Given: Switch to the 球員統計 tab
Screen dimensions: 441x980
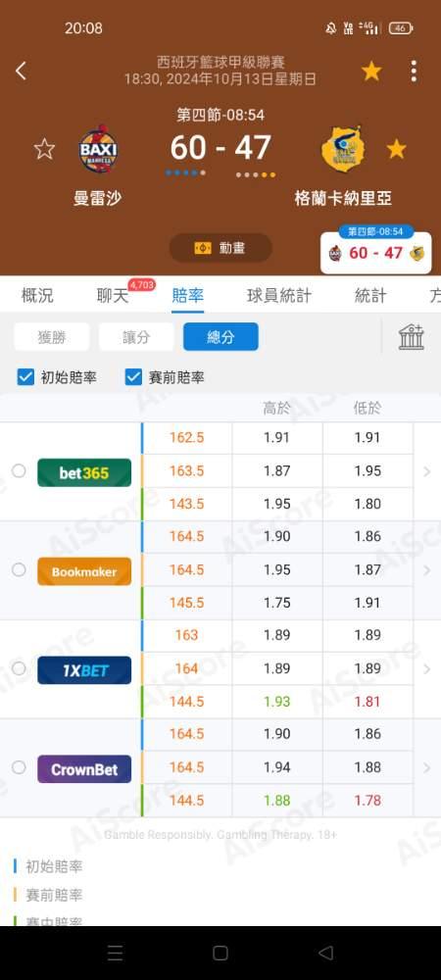Looking at the screenshot, I should pos(278,296).
